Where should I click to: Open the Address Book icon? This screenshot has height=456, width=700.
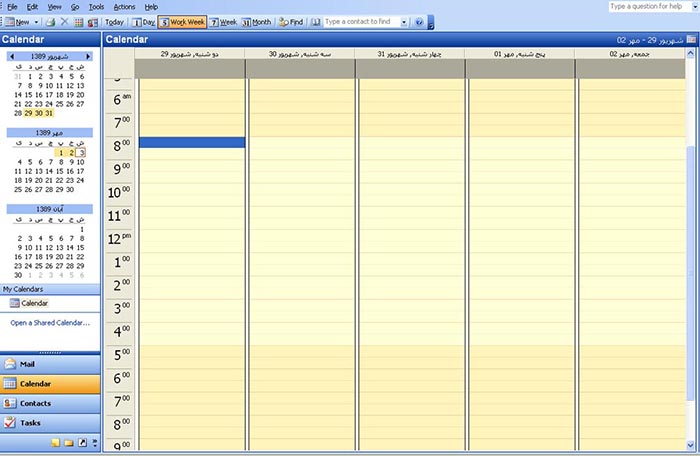[x=316, y=21]
